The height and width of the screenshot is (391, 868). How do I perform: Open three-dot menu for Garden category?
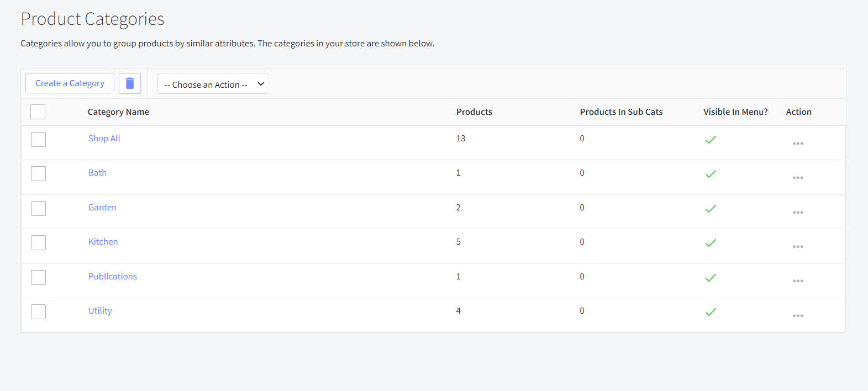pyautogui.click(x=797, y=213)
